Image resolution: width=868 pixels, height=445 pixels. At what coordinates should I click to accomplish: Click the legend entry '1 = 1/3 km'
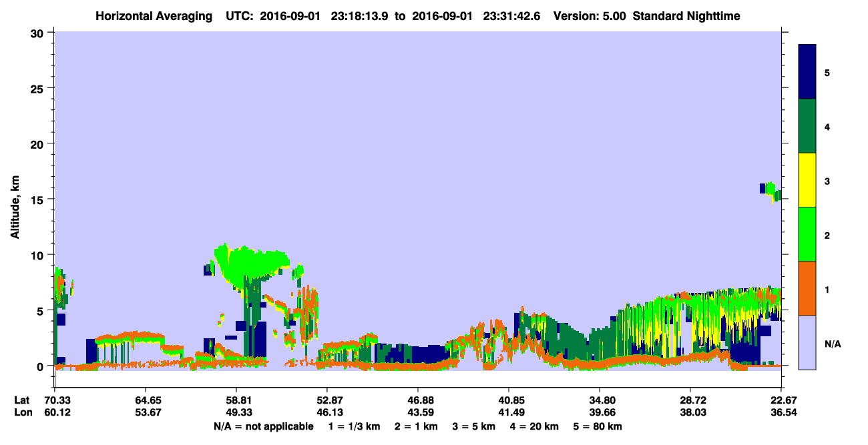point(355,426)
